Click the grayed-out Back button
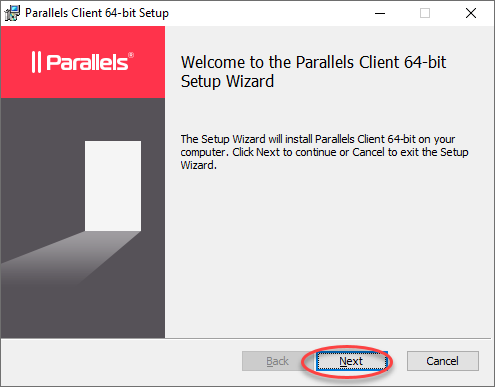This screenshot has width=495, height=387. click(x=277, y=361)
